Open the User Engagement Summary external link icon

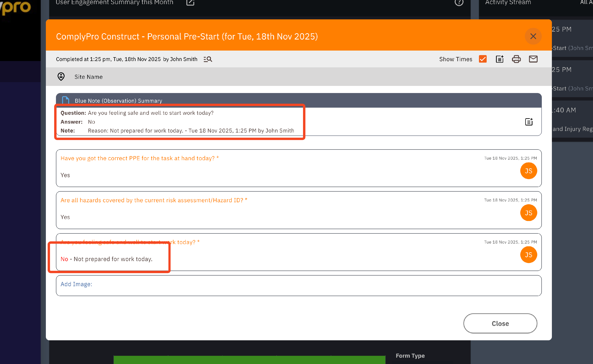190,2
